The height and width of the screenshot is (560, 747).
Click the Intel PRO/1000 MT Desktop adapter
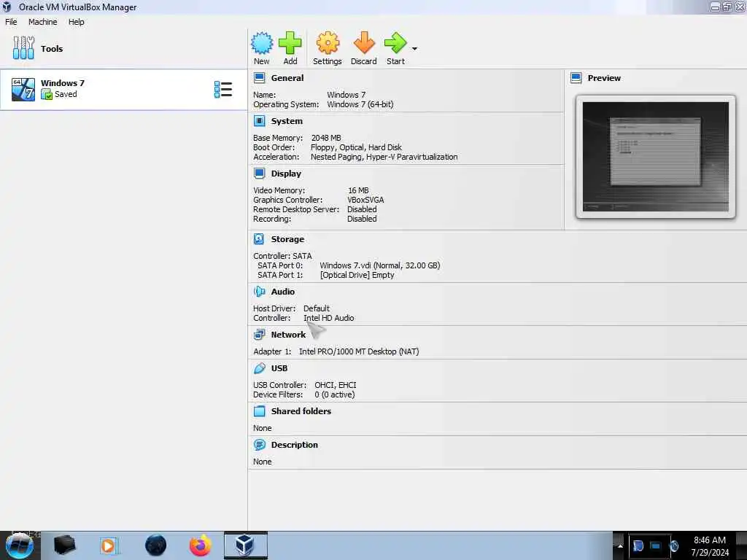(x=359, y=351)
